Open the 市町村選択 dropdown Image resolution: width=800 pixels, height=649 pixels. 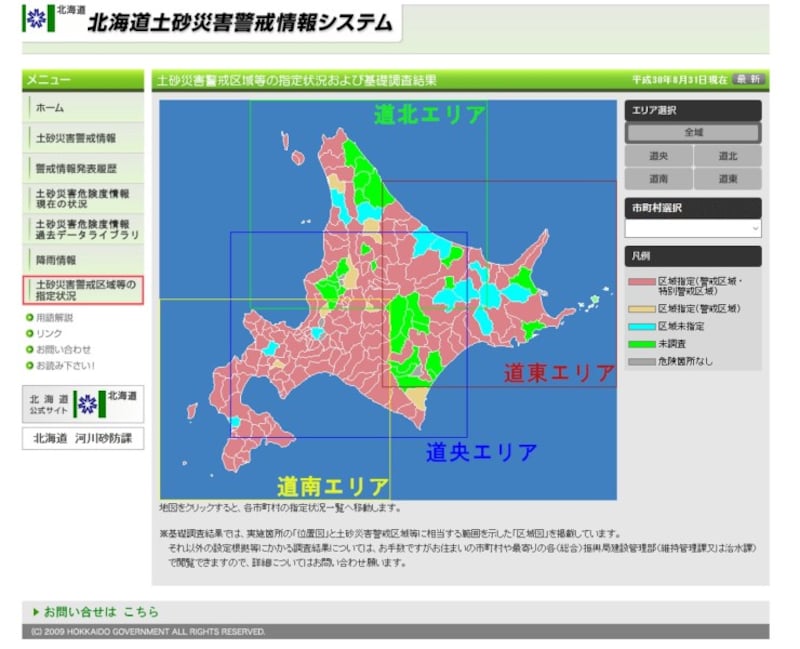point(693,229)
